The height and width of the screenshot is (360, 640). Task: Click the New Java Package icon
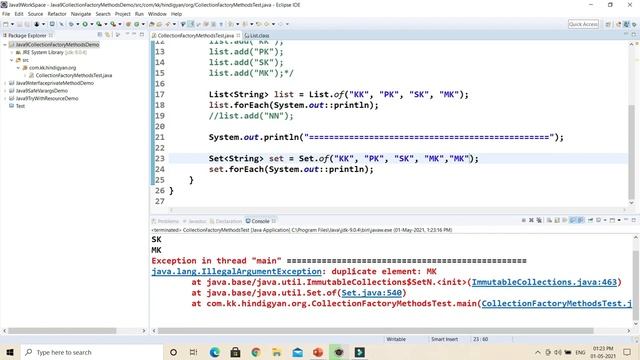tap(128, 24)
